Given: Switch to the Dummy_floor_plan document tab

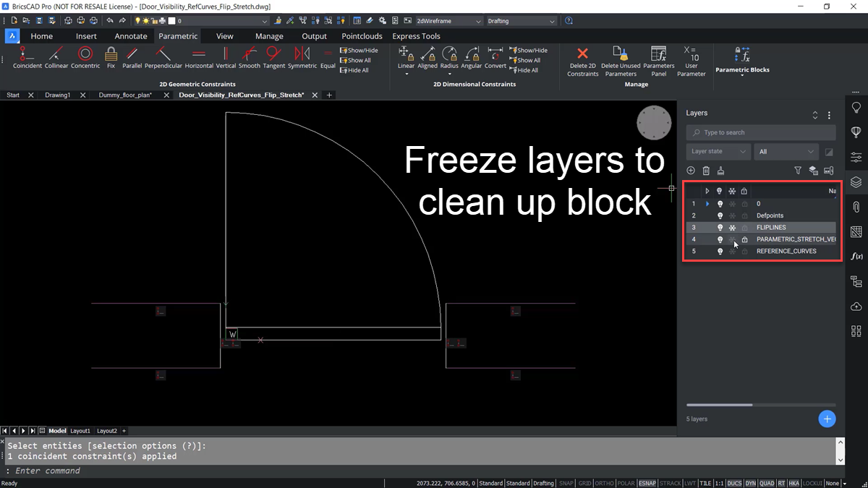Looking at the screenshot, I should 125,95.
